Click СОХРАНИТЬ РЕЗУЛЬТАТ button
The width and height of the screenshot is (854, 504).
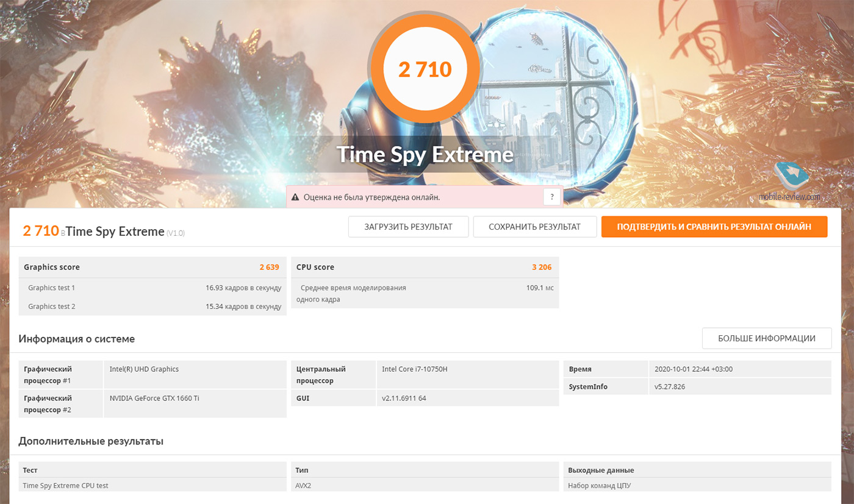pyautogui.click(x=534, y=227)
